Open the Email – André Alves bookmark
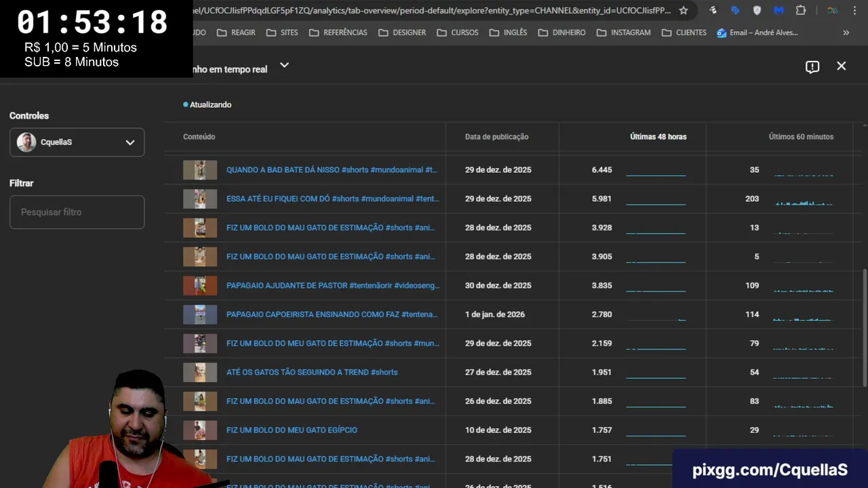 tap(757, 33)
